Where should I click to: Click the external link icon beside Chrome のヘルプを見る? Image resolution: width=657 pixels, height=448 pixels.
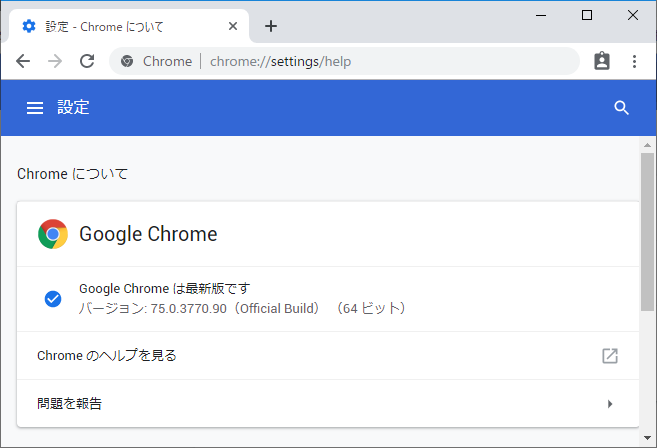610,356
